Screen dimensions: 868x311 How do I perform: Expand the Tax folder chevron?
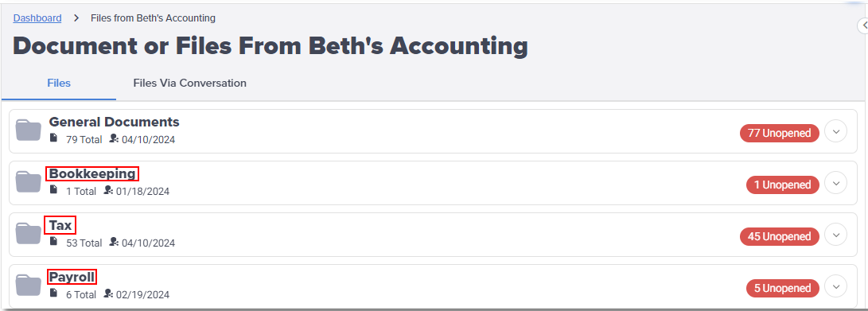point(836,235)
